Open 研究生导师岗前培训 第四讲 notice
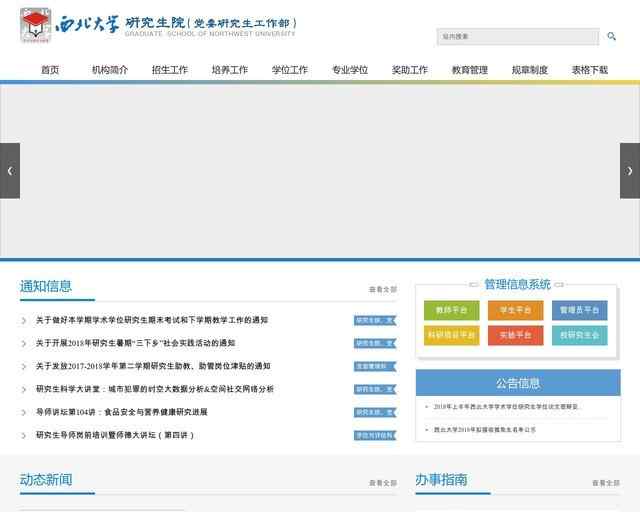This screenshot has width=640, height=512. 115,435
